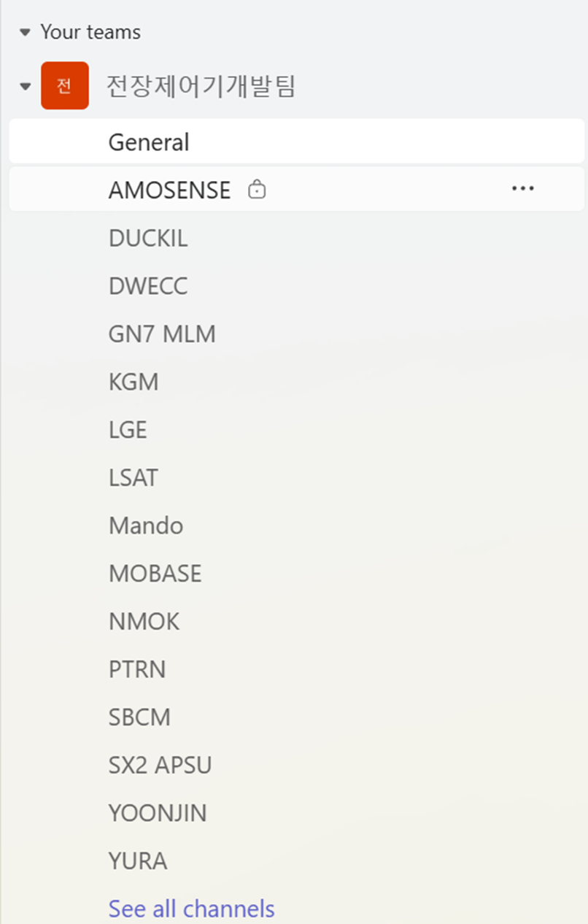The width and height of the screenshot is (588, 924).
Task: Click the See all channels link
Action: click(191, 909)
